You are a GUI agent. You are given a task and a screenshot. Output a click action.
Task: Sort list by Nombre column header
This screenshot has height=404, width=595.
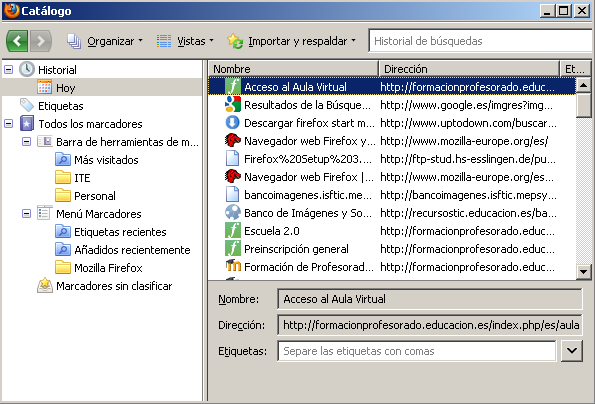[x=294, y=69]
